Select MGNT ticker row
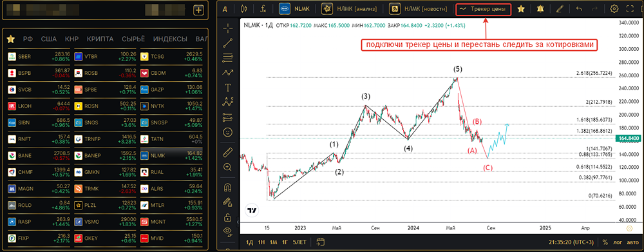The height and width of the screenshot is (252, 644). coord(172,222)
